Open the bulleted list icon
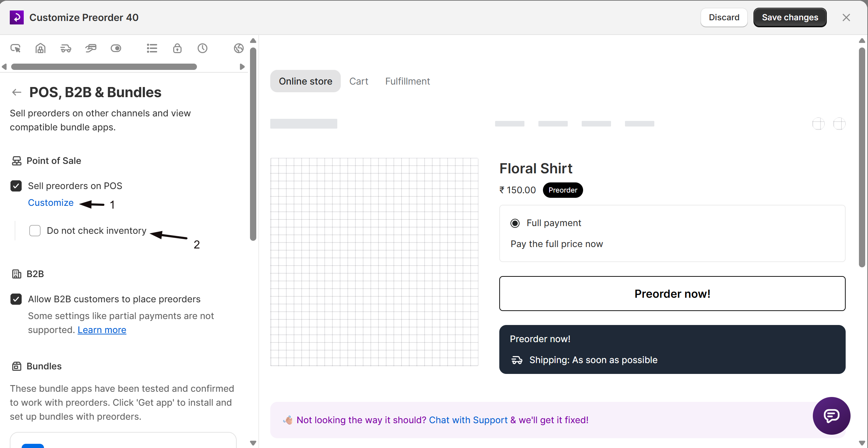Screen dimensions: 868x448 pos(152,48)
